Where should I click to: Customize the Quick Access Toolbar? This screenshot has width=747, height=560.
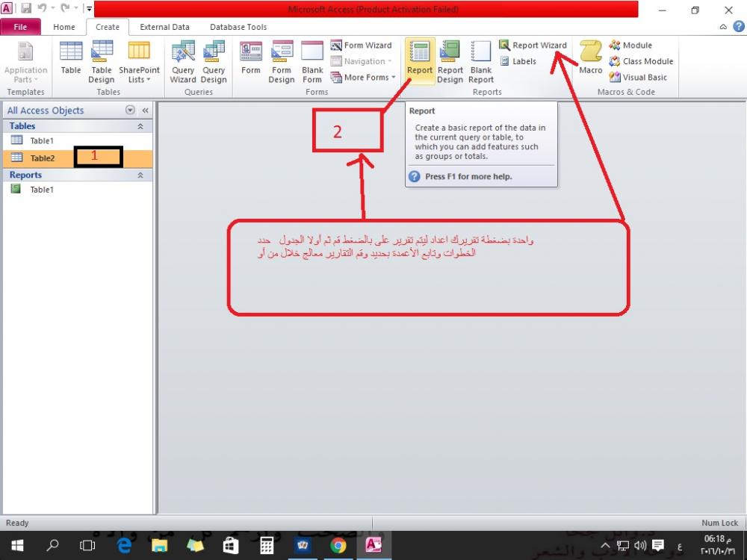point(89,8)
